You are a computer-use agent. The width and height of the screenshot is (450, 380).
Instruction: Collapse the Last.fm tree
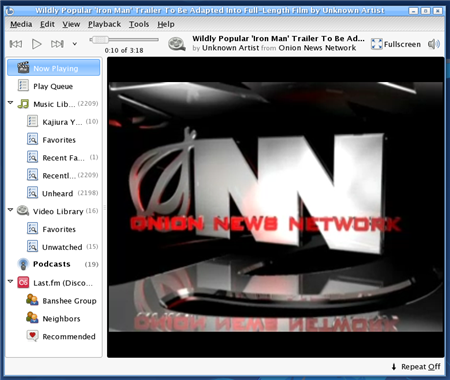(x=10, y=282)
